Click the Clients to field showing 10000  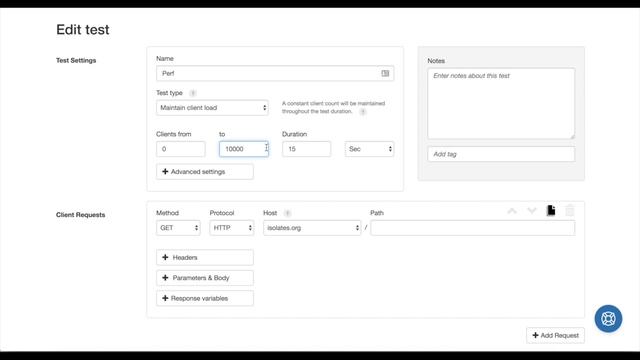point(244,149)
